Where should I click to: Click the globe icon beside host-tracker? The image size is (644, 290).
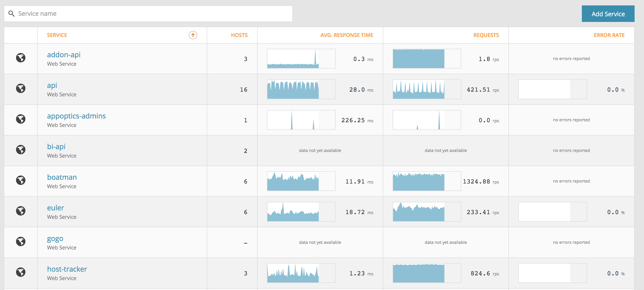coord(21,272)
